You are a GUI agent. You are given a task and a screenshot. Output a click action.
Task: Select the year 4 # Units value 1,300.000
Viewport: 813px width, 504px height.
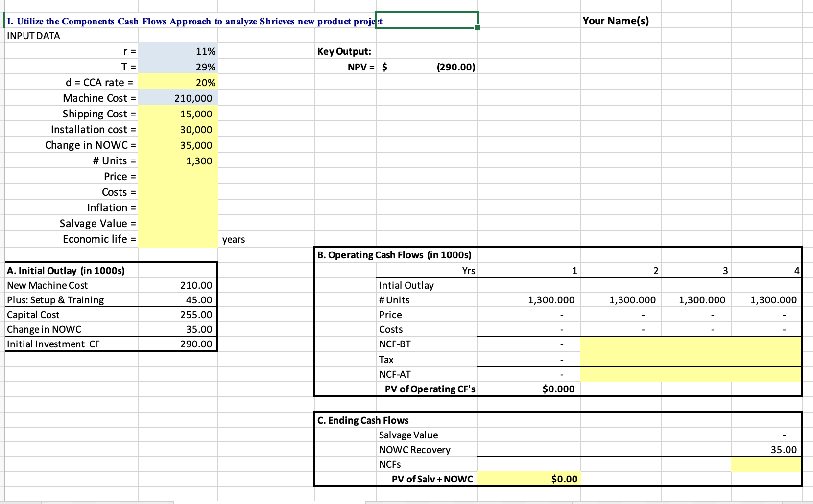coord(766,300)
